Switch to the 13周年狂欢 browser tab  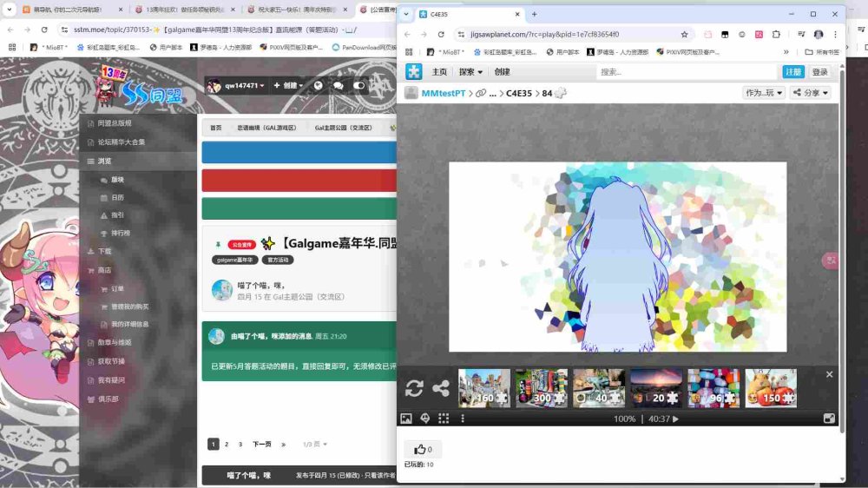(x=186, y=10)
